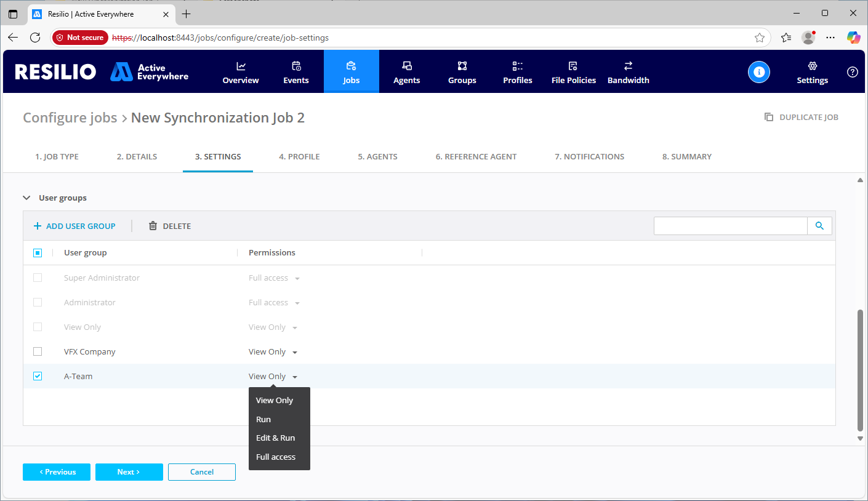Click the blue info notification icon

(x=759, y=72)
